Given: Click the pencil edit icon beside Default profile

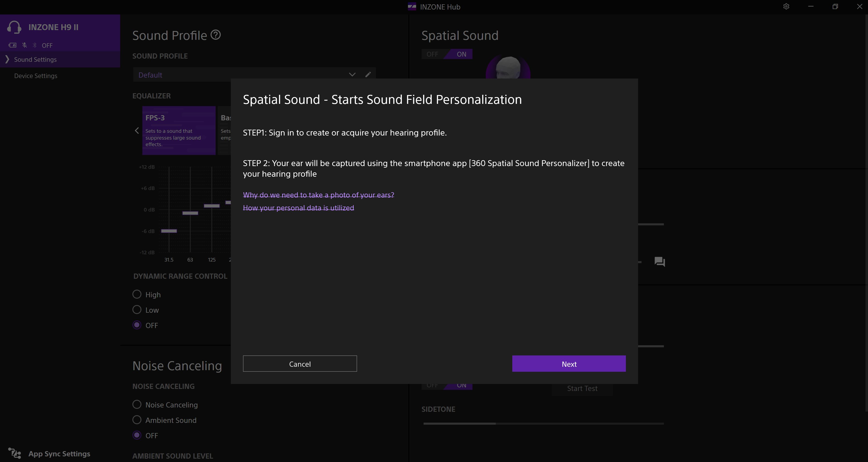Looking at the screenshot, I should coord(368,74).
